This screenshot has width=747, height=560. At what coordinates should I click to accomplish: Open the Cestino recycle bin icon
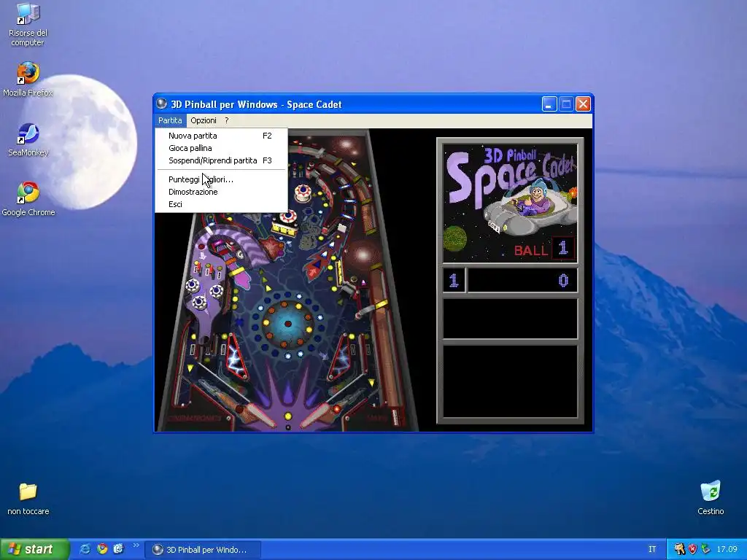[711, 498]
